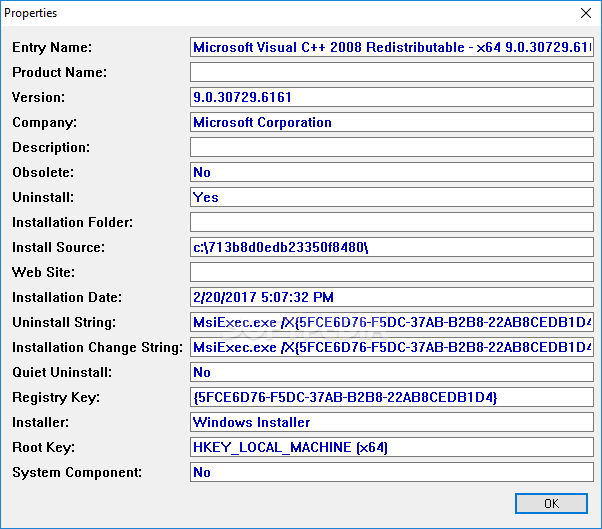
Task: Click the 'Entry Name:' label
Action: [x=52, y=47]
